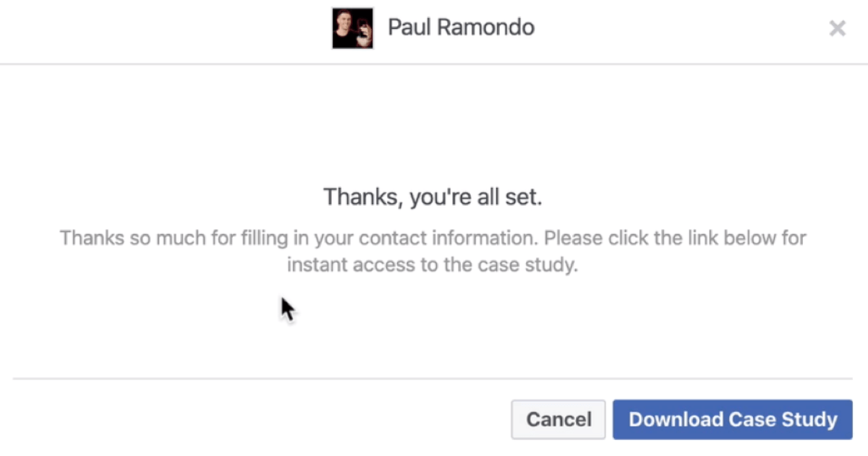Click the small photo in the dialog header

coord(353,28)
